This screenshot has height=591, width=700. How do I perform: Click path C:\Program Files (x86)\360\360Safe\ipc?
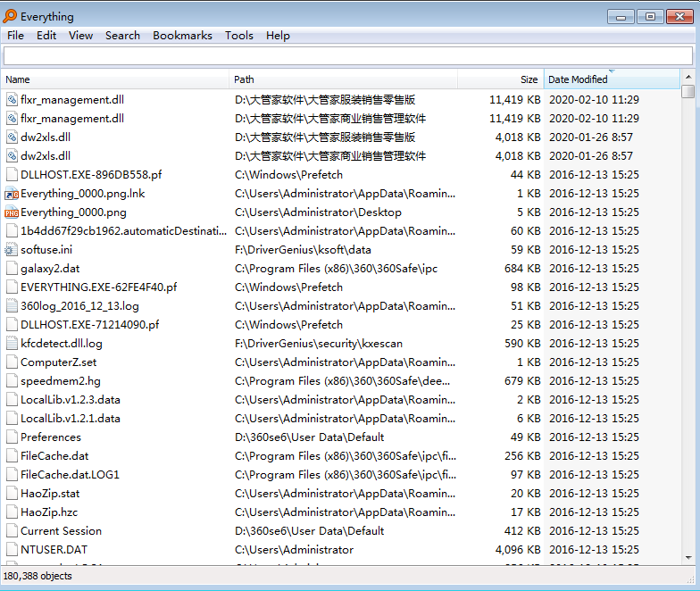point(336,269)
